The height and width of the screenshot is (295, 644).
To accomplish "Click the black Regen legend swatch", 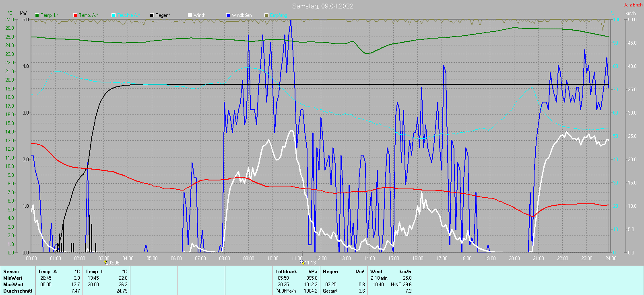I will [x=152, y=15].
